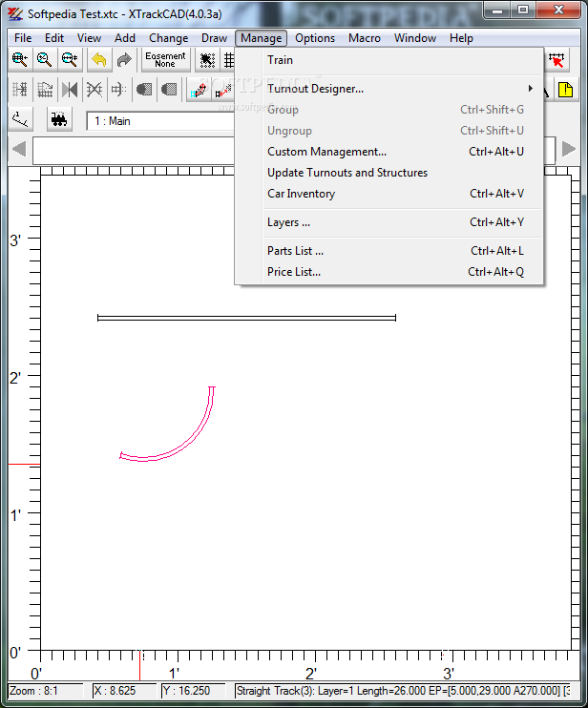588x708 pixels.
Task: Open the Draw menu
Action: (x=214, y=38)
